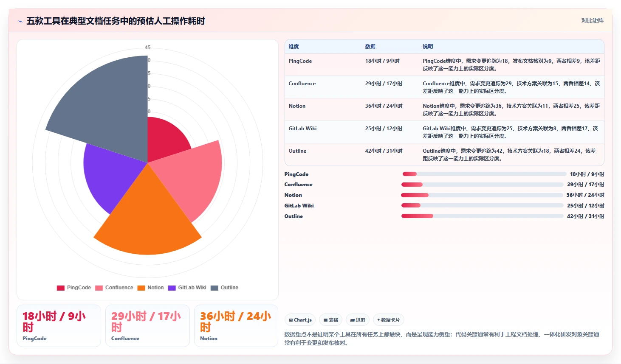
Task: Click the PingCode description text in the table
Action: 511,65
